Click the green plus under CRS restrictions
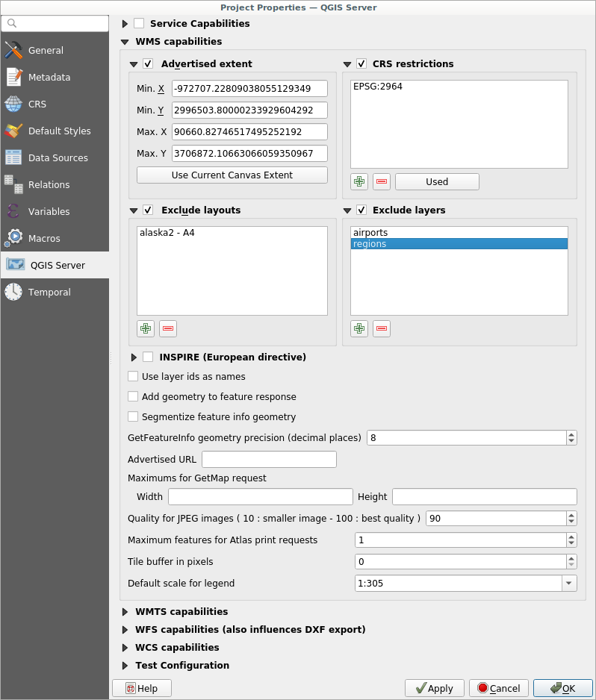 (359, 181)
